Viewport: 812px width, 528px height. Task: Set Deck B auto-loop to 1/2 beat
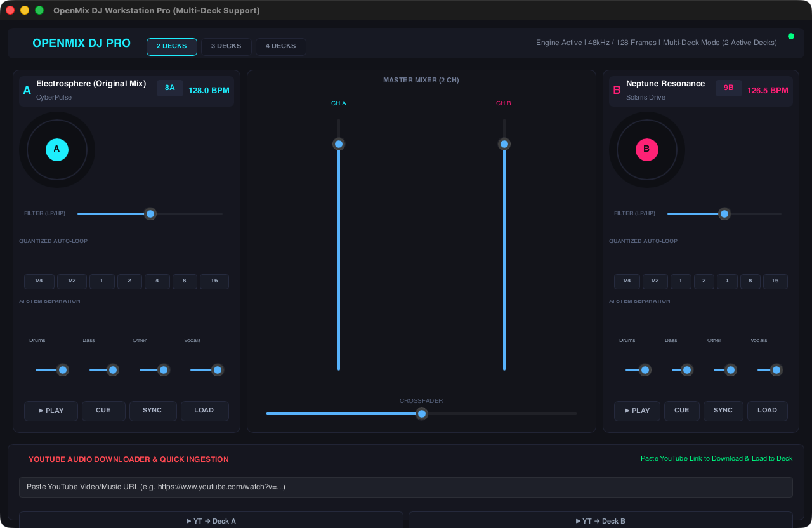coord(655,282)
